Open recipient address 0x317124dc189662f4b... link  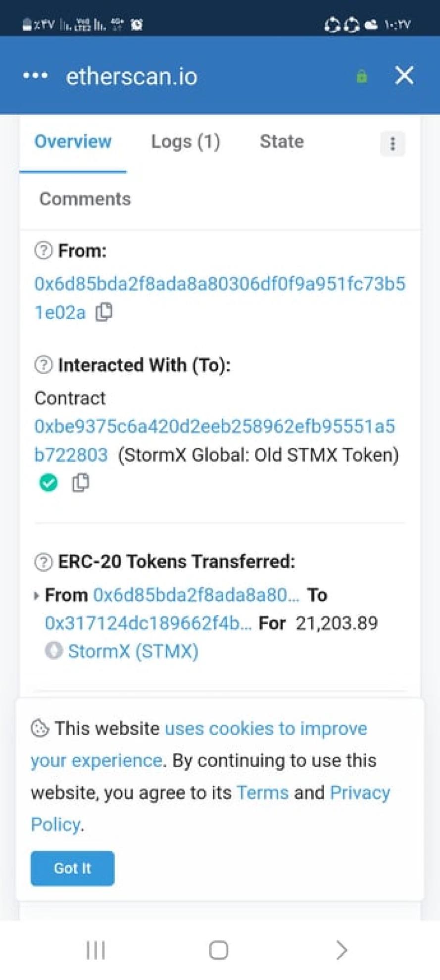click(148, 623)
